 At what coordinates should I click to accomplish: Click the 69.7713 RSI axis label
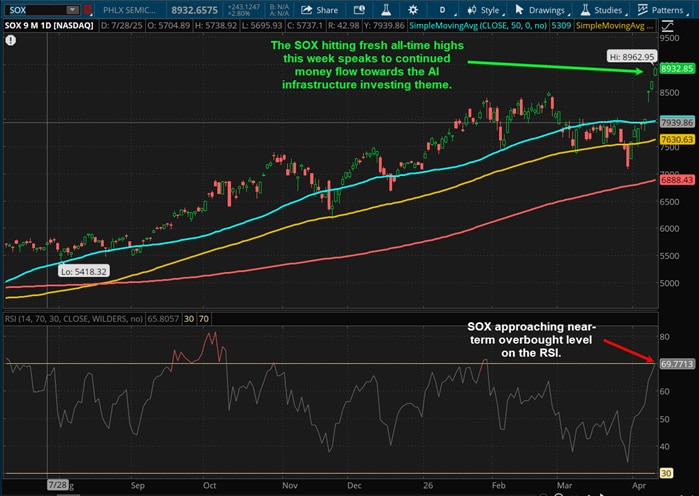coord(677,364)
